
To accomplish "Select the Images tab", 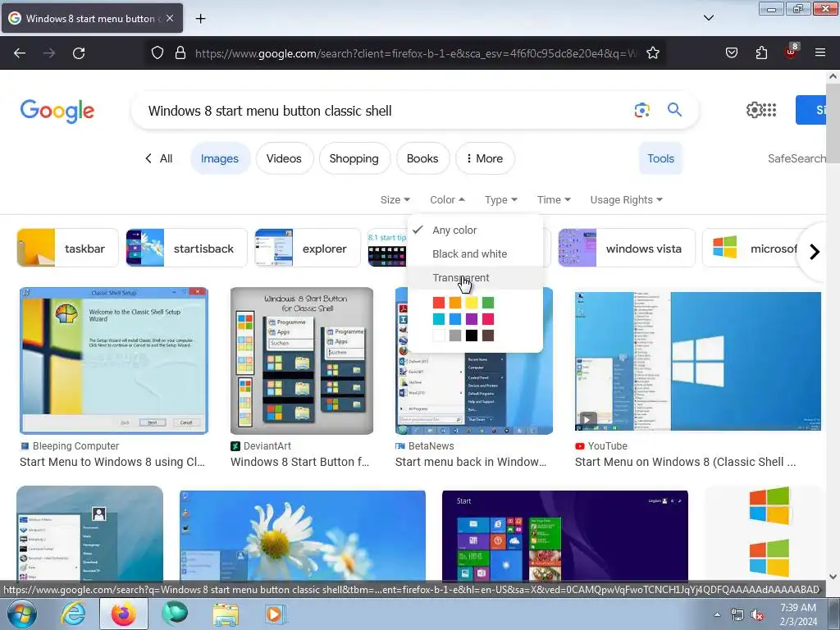I will tap(220, 158).
